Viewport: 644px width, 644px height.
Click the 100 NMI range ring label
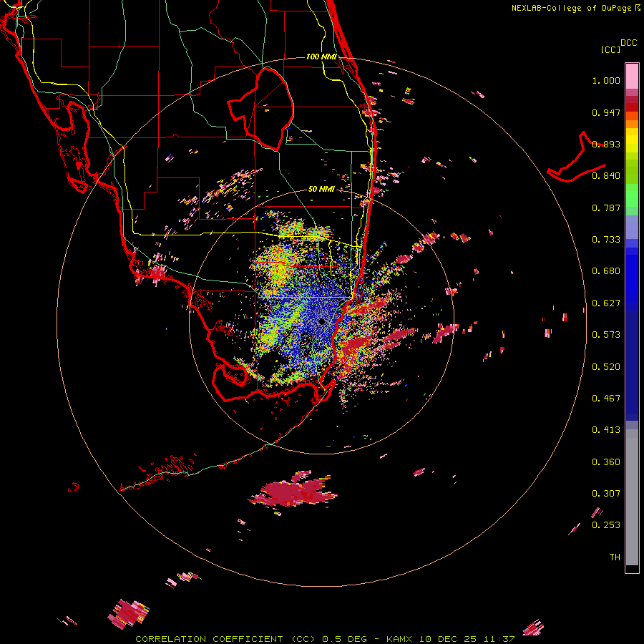pos(321,57)
